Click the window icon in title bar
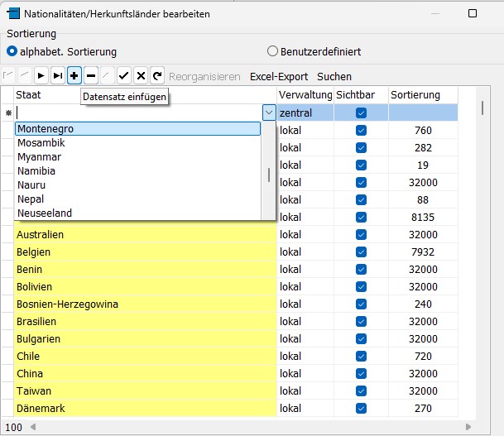 pos(13,13)
